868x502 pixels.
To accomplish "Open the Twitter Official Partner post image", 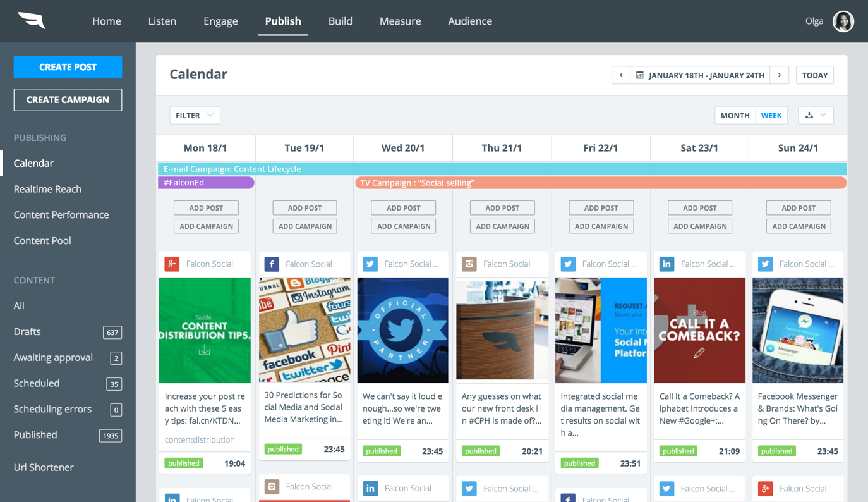I will (x=403, y=330).
